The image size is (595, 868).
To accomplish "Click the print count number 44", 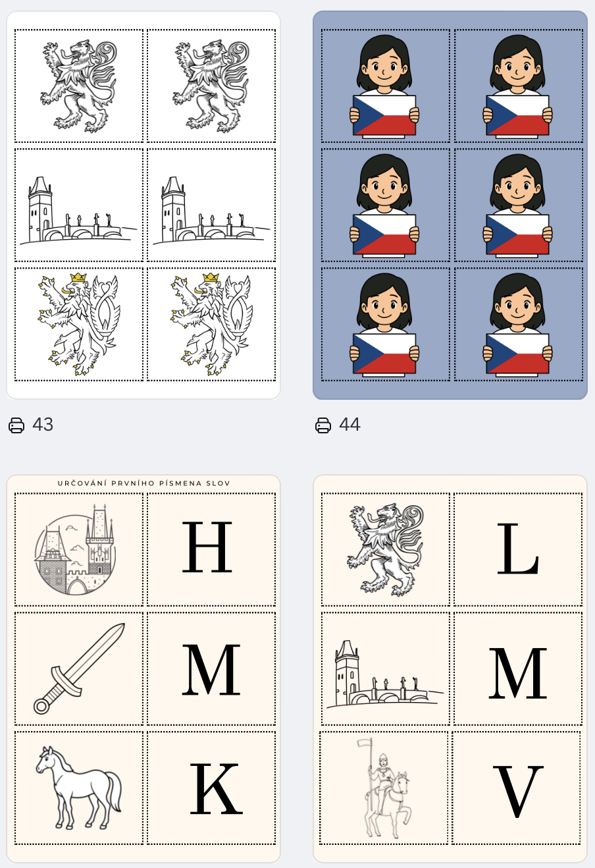I will pyautogui.click(x=349, y=425).
